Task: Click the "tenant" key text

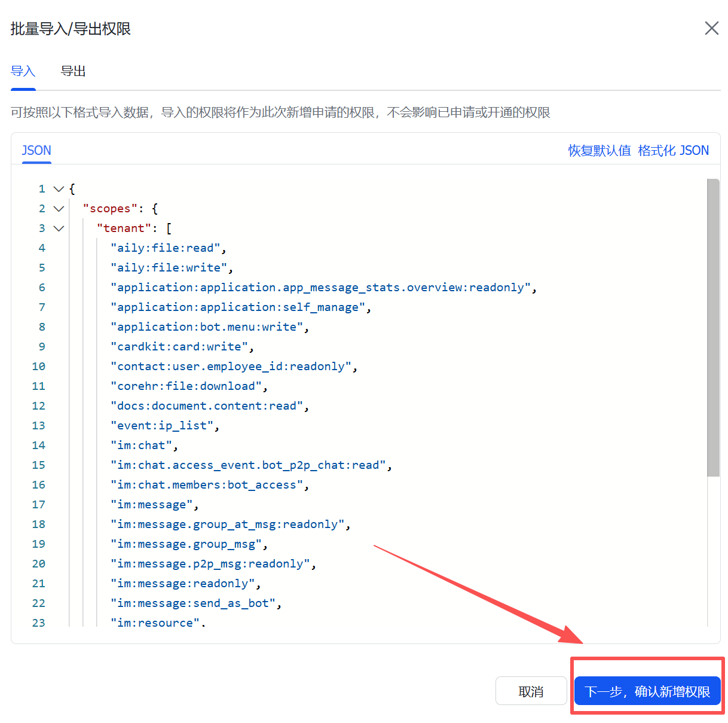Action: 124,228
